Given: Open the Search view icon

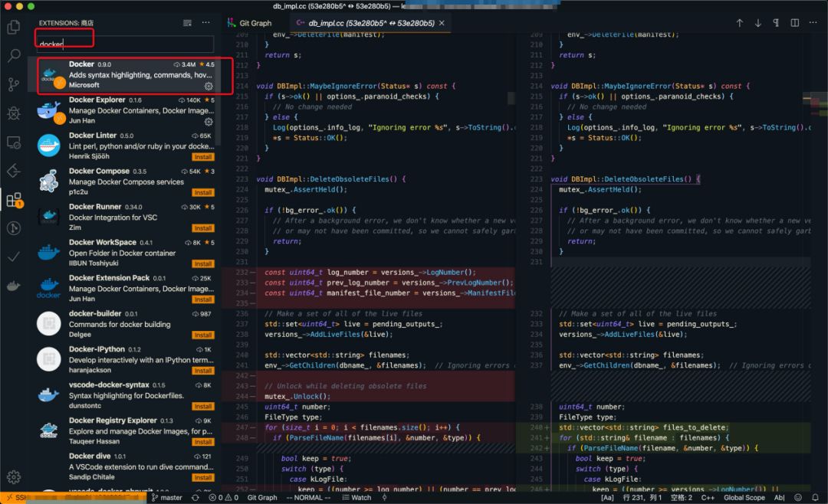Looking at the screenshot, I should (14, 55).
